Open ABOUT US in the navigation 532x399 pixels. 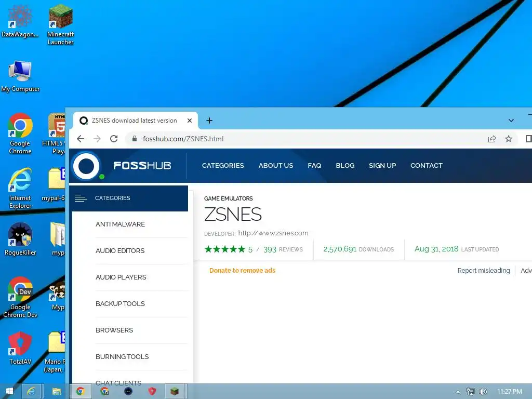276,166
